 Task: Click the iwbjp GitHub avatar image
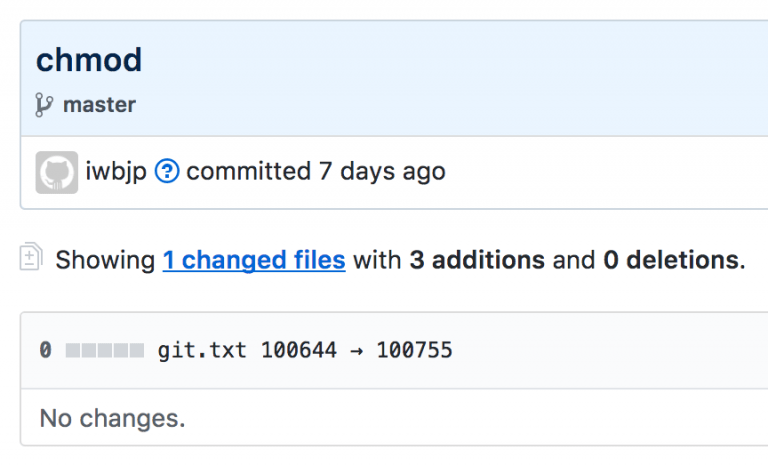tap(57, 172)
